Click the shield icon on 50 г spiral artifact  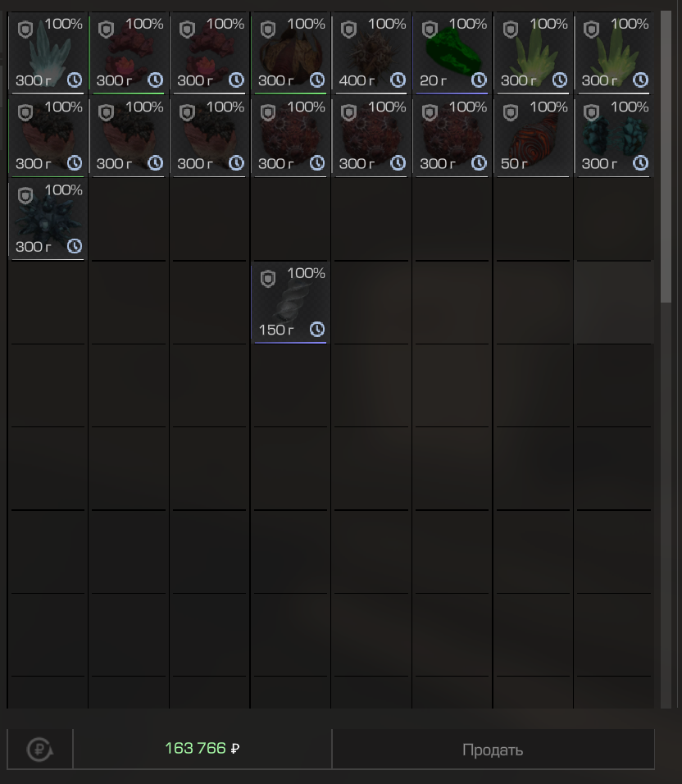tap(510, 112)
